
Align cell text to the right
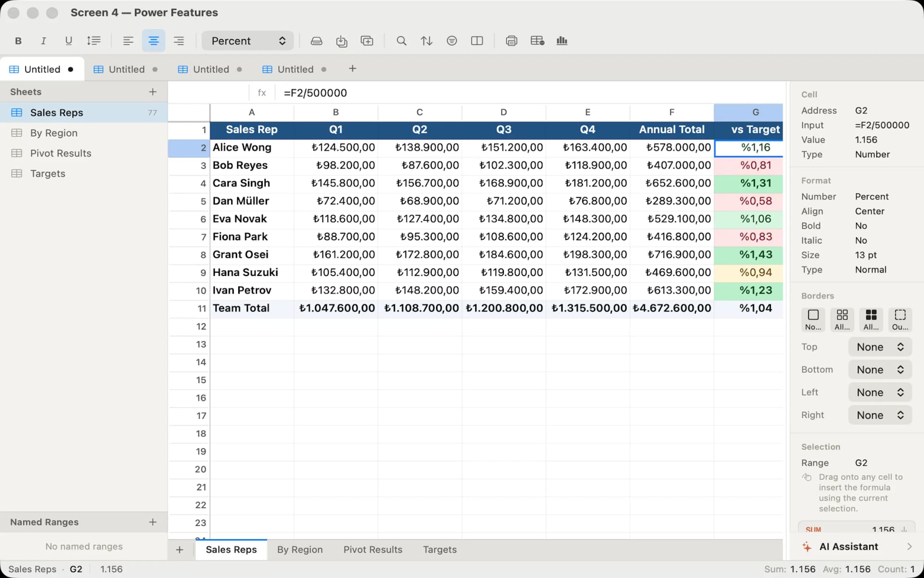pyautogui.click(x=179, y=41)
